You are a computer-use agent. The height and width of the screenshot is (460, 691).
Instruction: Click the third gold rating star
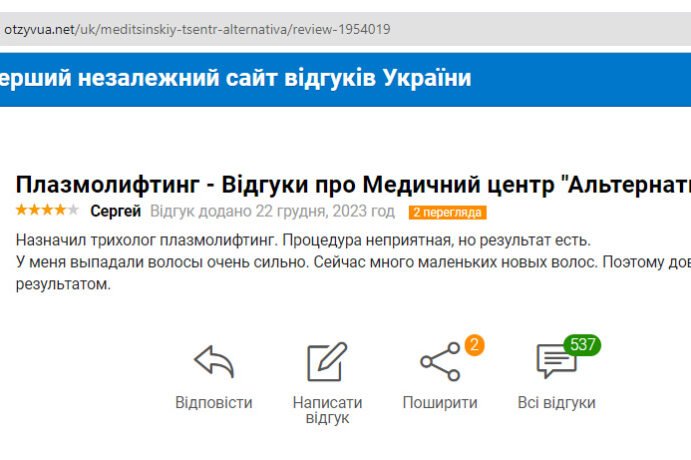pos(47,210)
